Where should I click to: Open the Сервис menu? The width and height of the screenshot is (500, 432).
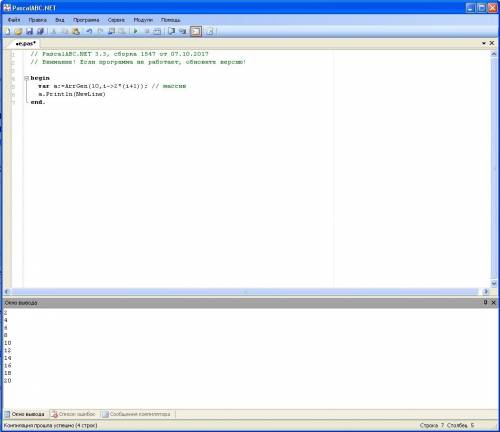coord(116,20)
